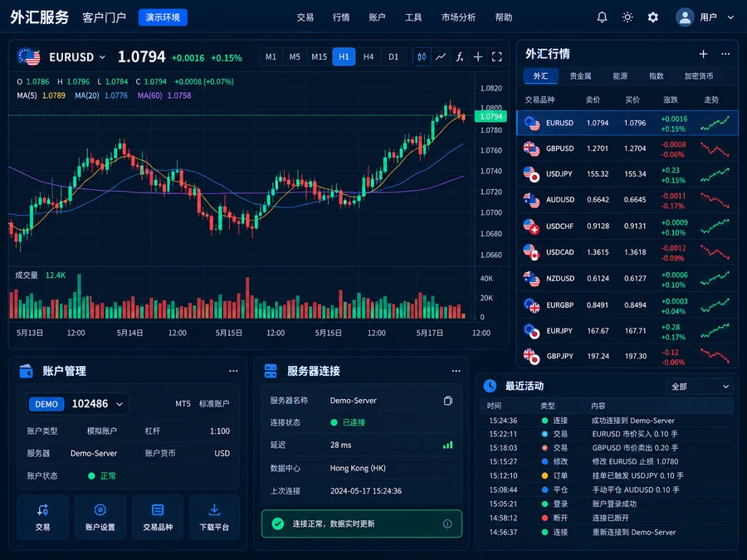Select the D1 timeframe

tap(393, 56)
